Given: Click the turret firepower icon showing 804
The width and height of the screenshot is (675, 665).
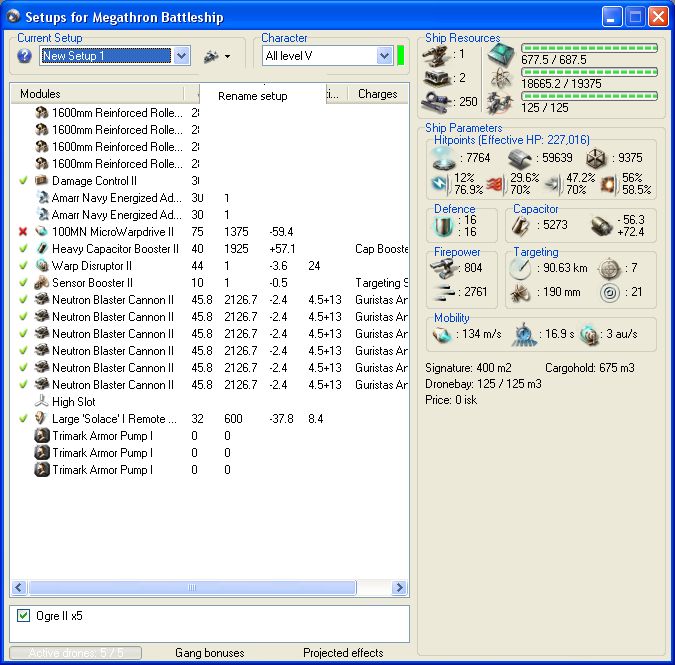Looking at the screenshot, I should 444,268.
